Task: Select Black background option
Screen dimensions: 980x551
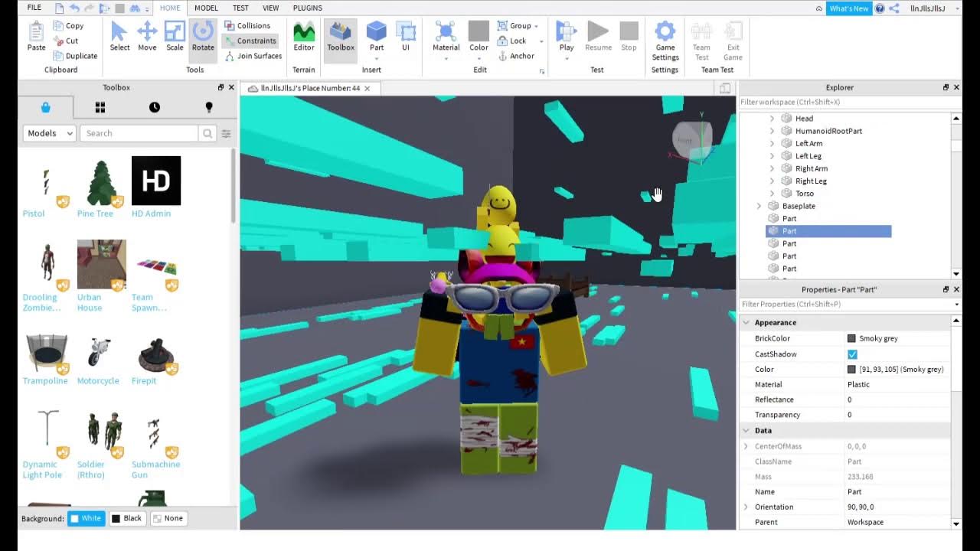Action: point(127,518)
